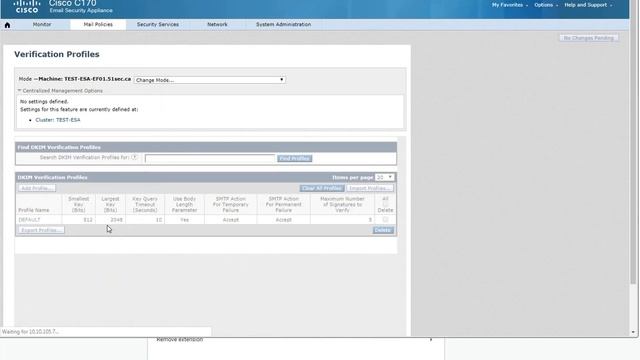Screen dimensions: 640x360
Task: Click the No Changes Pending button
Action: click(x=589, y=38)
